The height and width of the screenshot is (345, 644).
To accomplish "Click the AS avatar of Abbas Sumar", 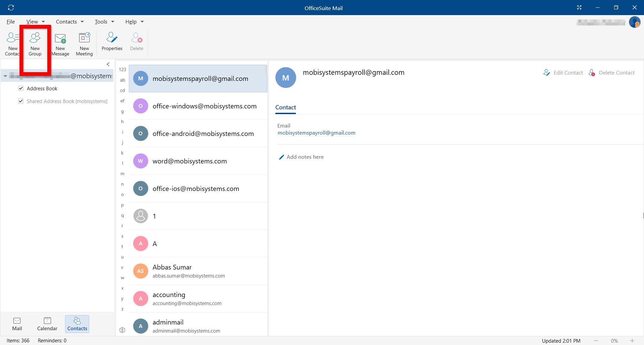I will click(141, 271).
